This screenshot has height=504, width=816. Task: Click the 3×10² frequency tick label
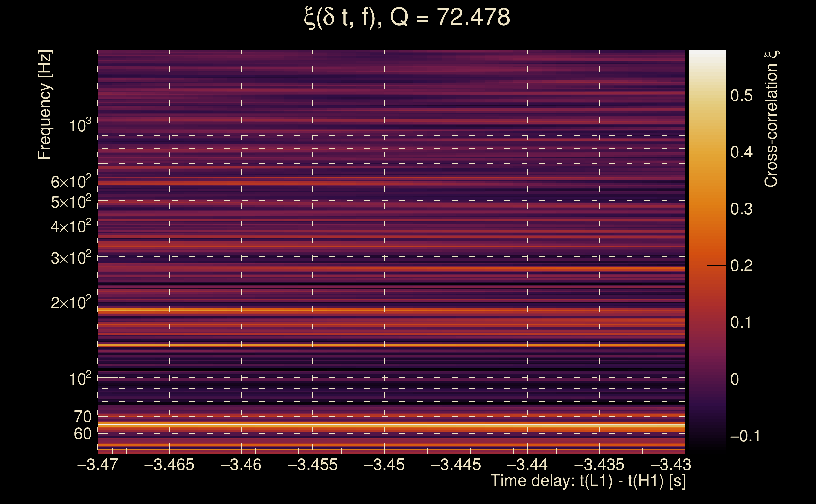point(71,258)
